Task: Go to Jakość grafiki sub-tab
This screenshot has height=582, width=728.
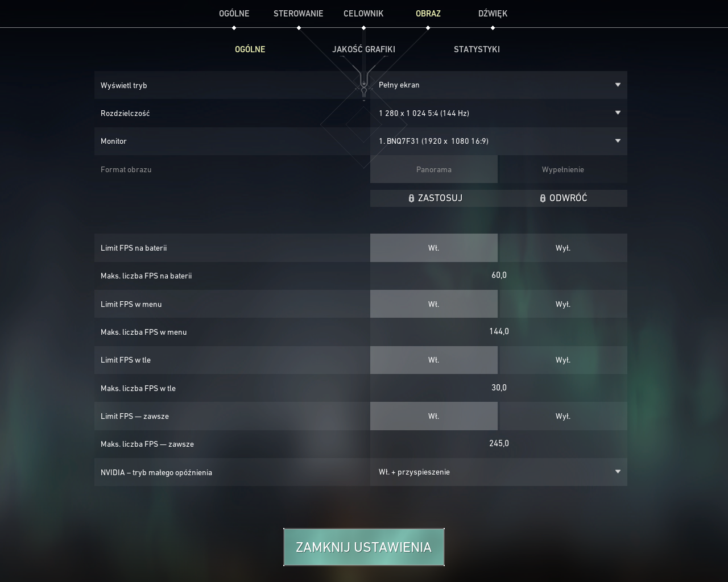Action: click(363, 49)
